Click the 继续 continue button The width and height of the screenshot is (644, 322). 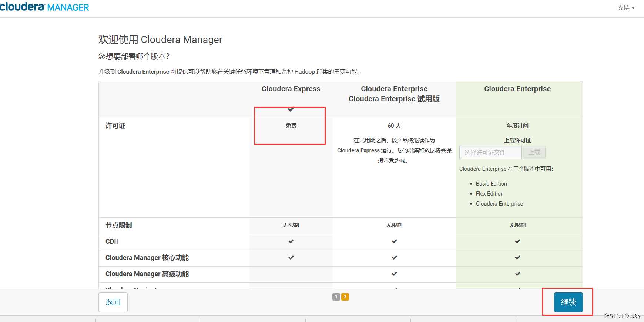pos(568,302)
